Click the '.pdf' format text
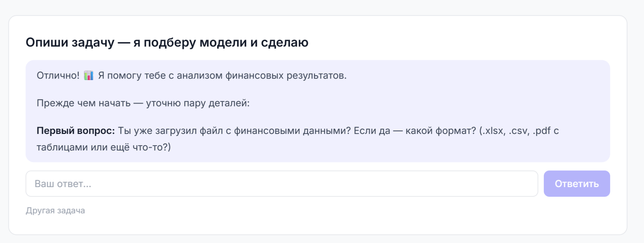 click(542, 131)
